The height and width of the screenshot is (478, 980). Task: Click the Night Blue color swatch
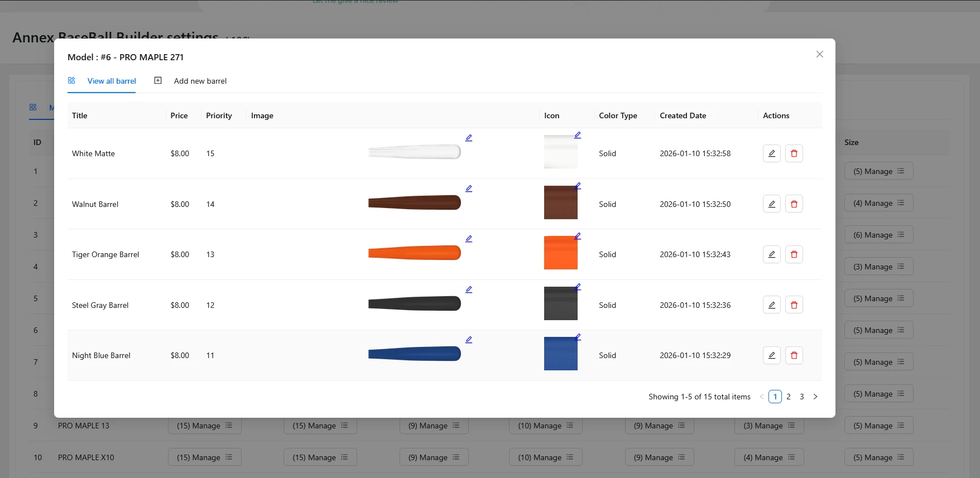click(560, 354)
